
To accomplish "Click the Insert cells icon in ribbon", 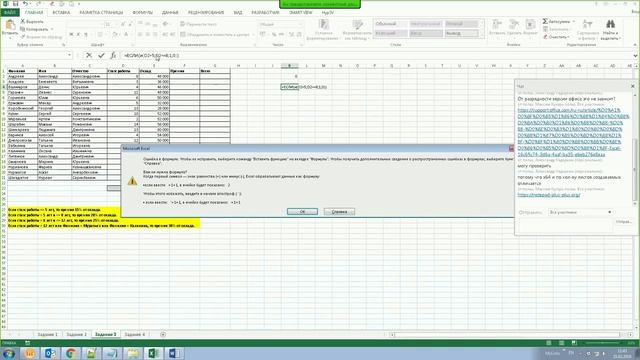I will (497, 24).
